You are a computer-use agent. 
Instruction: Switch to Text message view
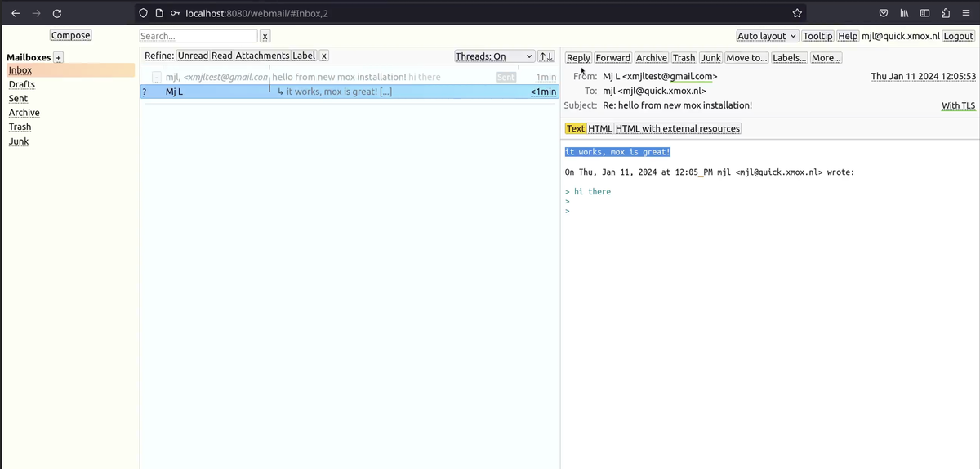576,128
